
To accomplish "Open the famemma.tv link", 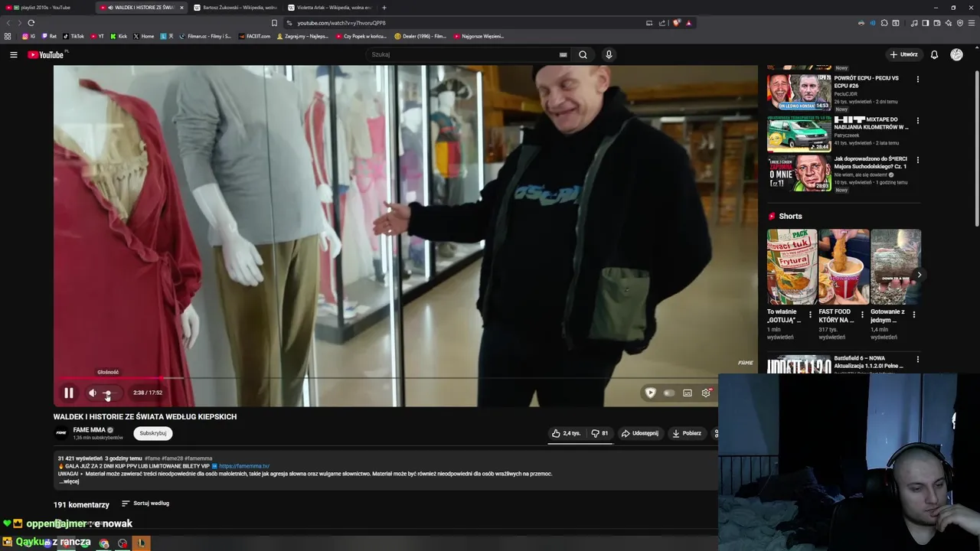I will pyautogui.click(x=244, y=466).
